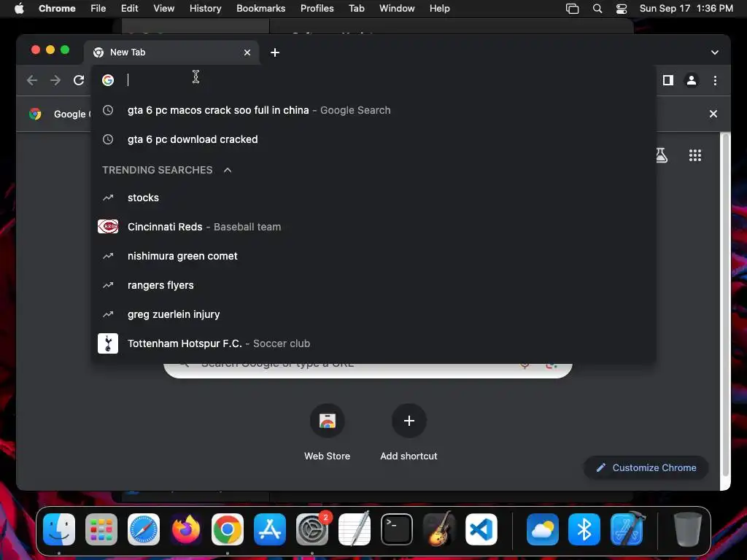
Task: Open the Profiles menu
Action: (317, 9)
